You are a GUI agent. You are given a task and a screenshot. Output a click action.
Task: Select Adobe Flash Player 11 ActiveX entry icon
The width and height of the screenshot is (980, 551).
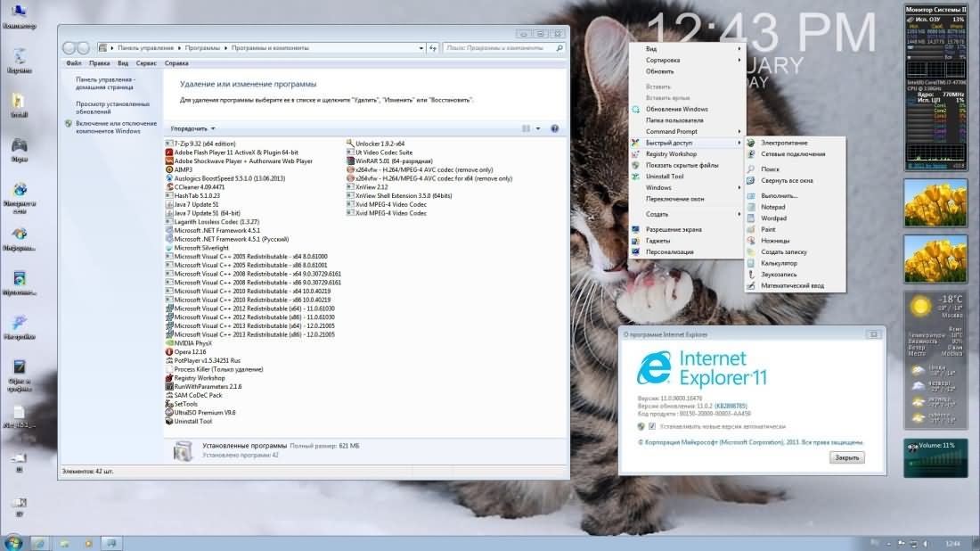(168, 152)
